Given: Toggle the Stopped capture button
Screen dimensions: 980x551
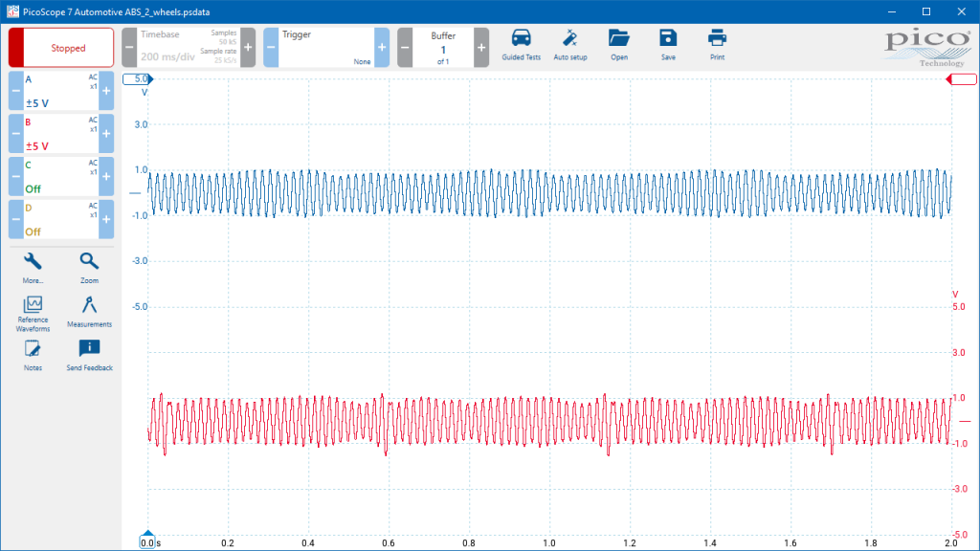Looking at the screenshot, I should point(61,48).
